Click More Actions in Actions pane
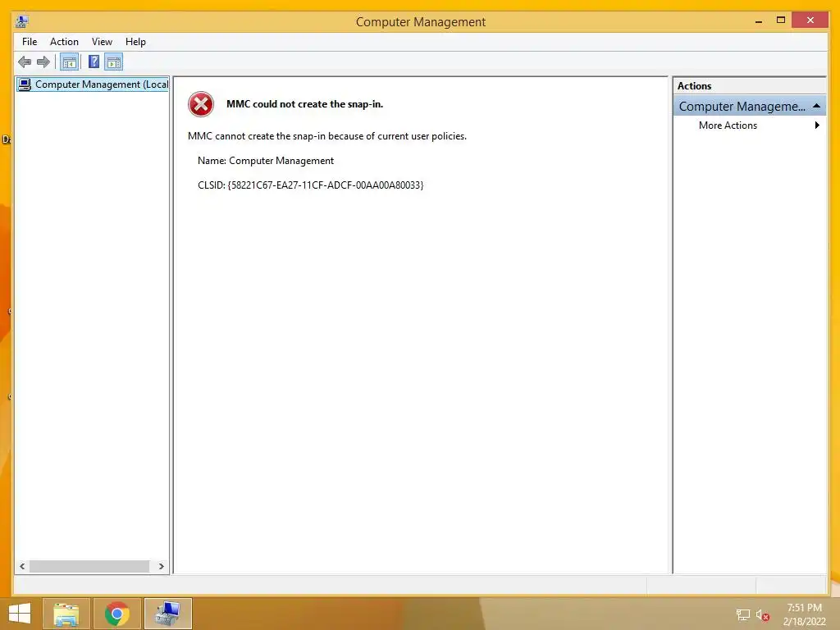Viewport: 840px width, 630px height. pos(728,126)
